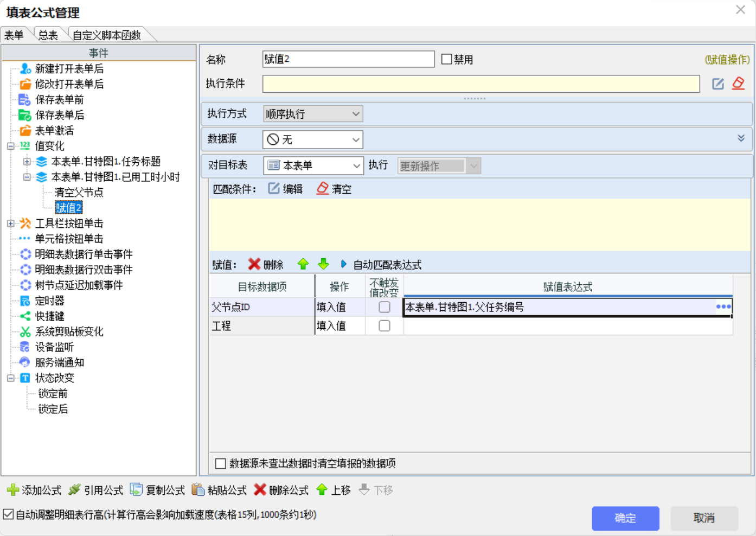Click the 定时器 icon
This screenshot has width=756, height=536.
click(25, 301)
